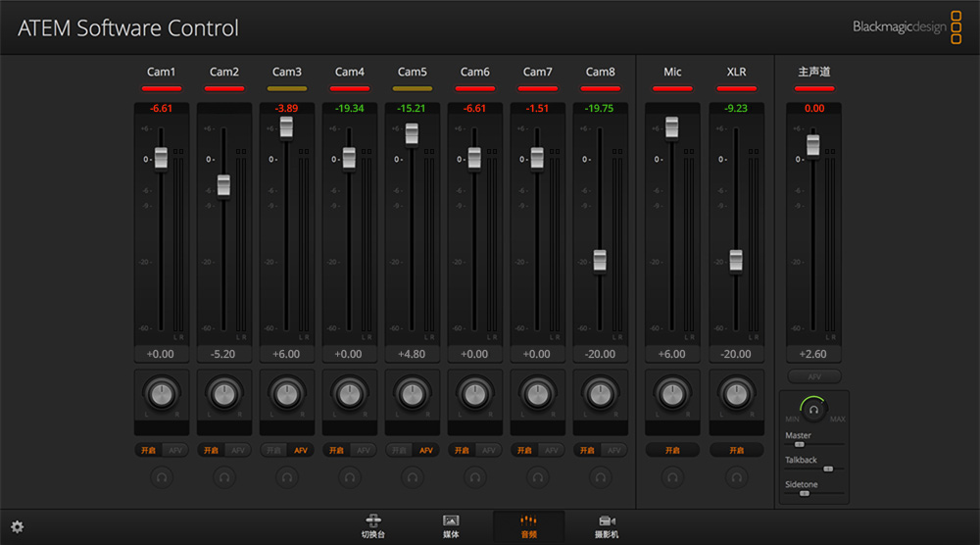Click Cam8 fader handle
980x545 pixels.
600,261
